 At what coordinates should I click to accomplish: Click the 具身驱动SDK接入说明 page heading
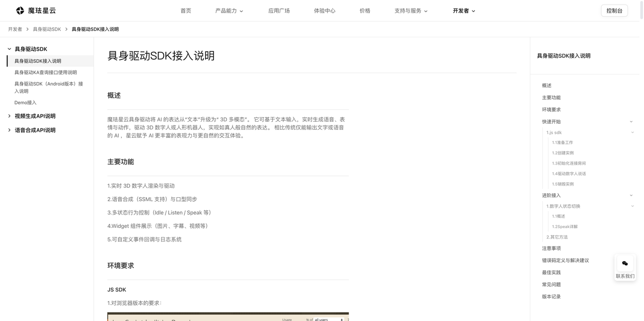(161, 56)
